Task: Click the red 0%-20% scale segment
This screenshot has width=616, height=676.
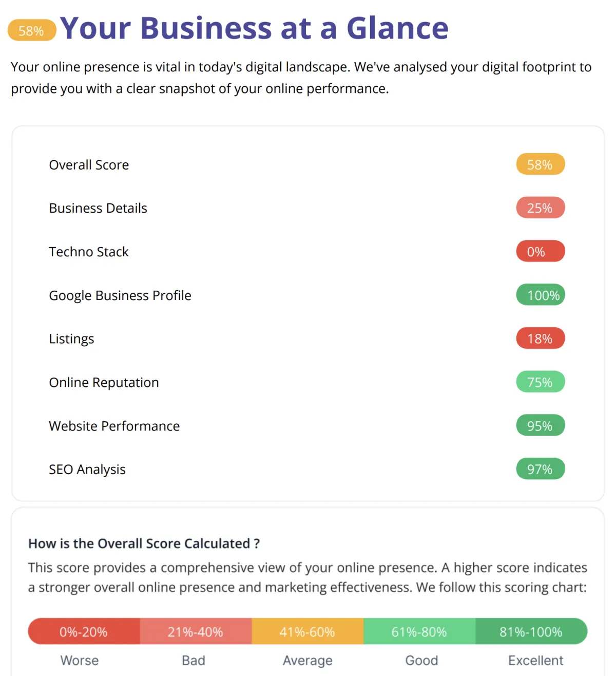Action: (84, 631)
